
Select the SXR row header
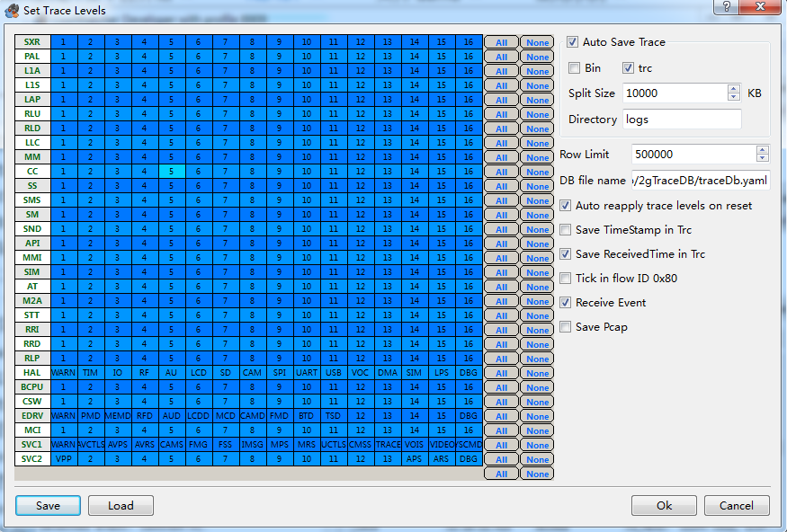click(32, 42)
